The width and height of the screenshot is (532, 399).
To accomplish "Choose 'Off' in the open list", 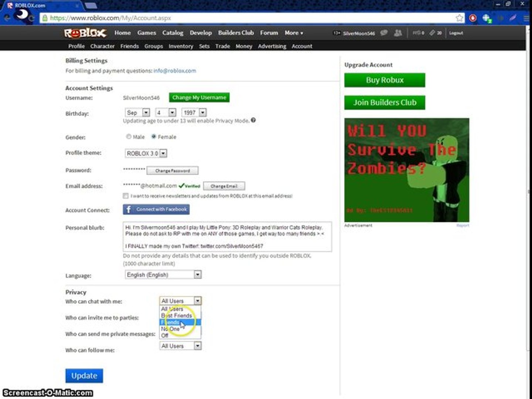I will pos(180,335).
